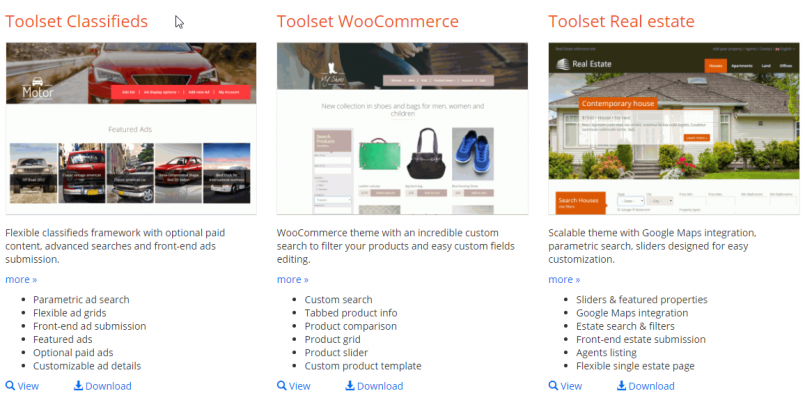The height and width of the screenshot is (398, 805).
Task: Expand 'more »' under the Classifieds description
Action: coord(21,279)
